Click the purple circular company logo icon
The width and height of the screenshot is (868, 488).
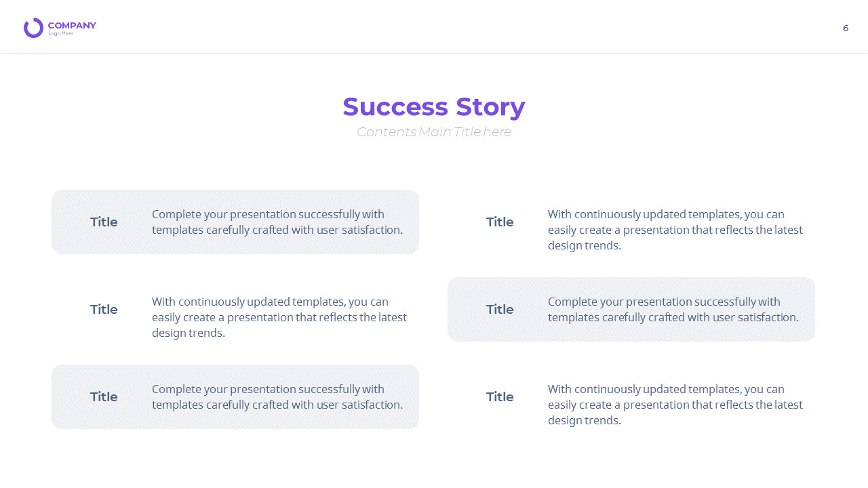(33, 28)
